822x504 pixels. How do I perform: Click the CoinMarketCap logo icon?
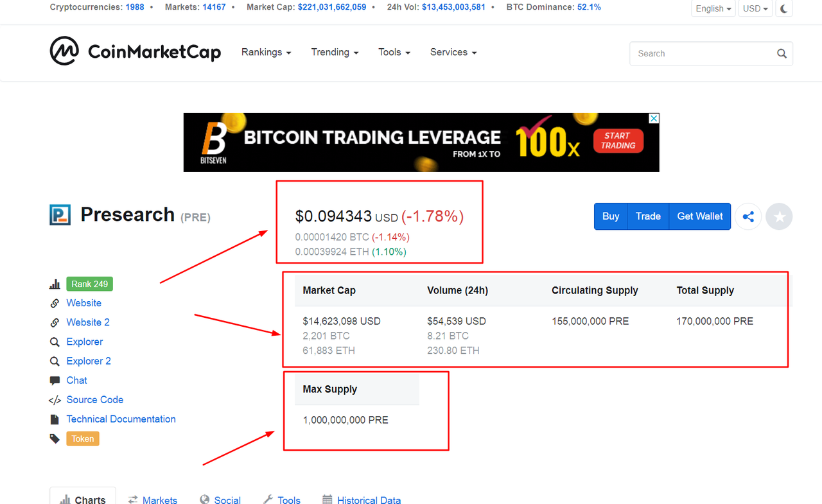pos(64,51)
